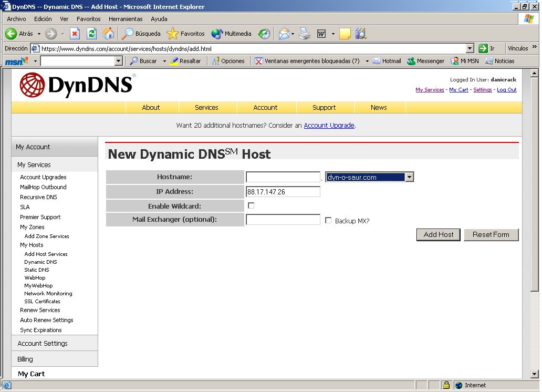Follow the Account Upgrade link

(329, 125)
